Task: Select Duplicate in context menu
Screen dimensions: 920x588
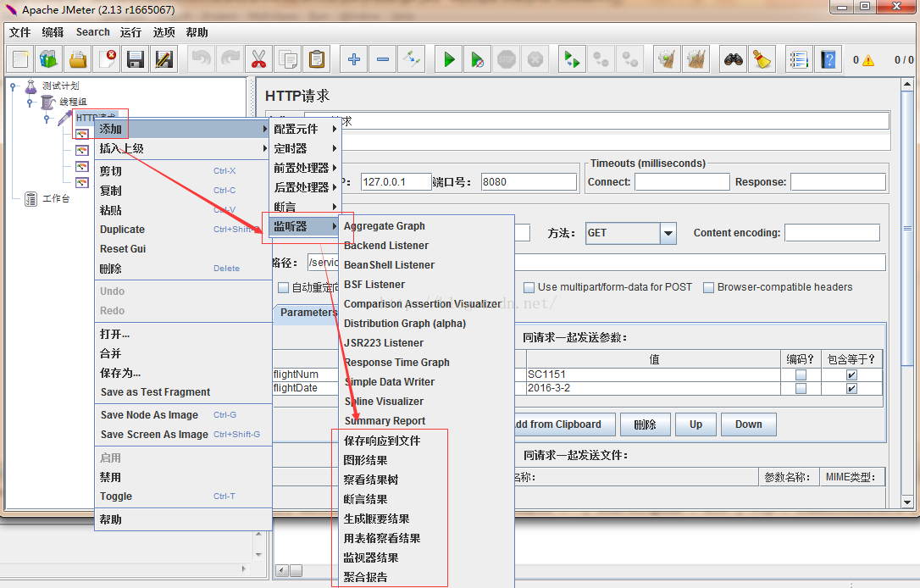Action: [x=122, y=230]
